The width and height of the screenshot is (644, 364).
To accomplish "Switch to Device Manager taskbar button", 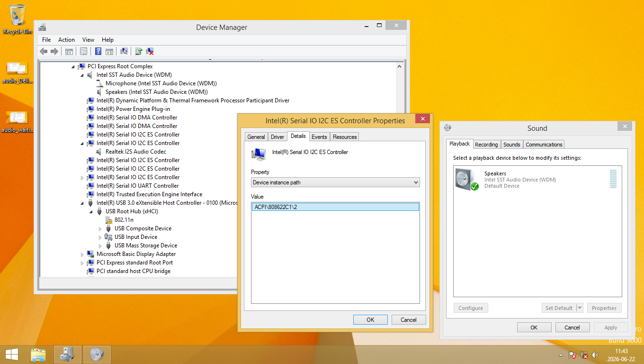I will click(68, 355).
